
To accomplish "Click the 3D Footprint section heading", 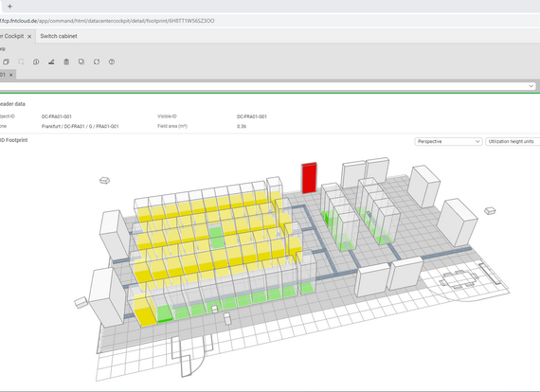I will coord(14,140).
